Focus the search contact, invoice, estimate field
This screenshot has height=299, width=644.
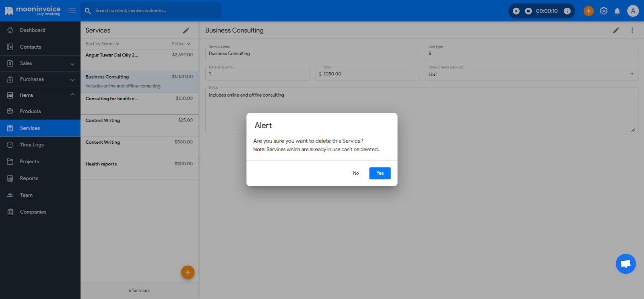pos(151,11)
